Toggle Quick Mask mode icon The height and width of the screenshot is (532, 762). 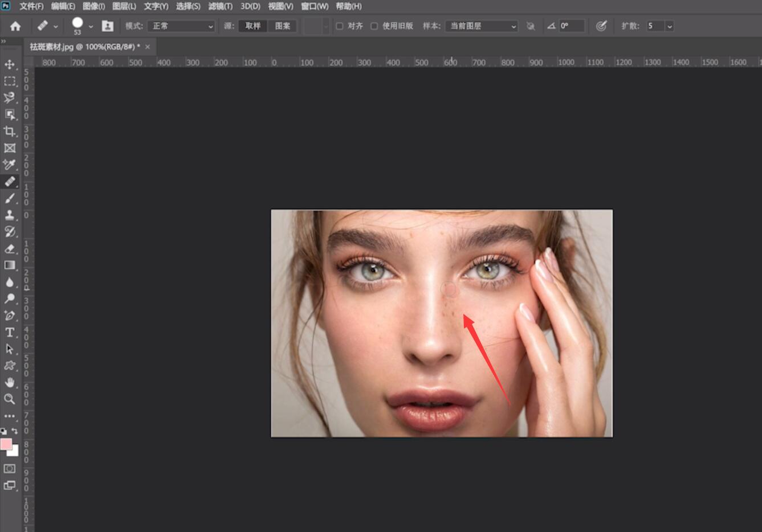[x=10, y=469]
